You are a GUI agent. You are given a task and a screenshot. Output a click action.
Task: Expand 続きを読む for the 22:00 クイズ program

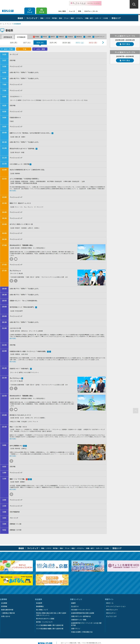[x=13, y=361]
